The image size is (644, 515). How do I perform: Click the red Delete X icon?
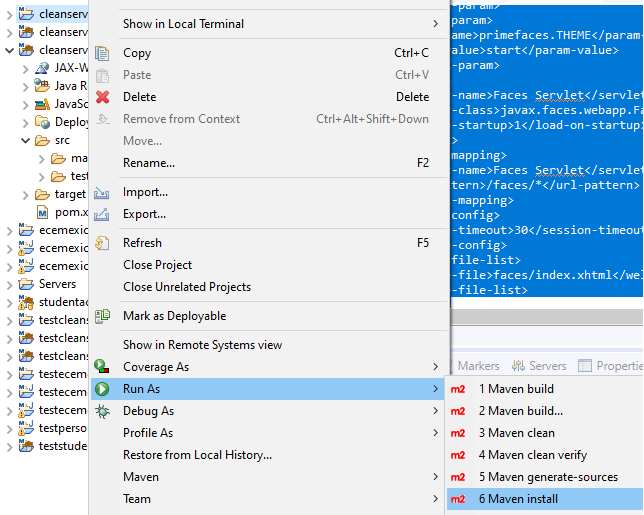pyautogui.click(x=102, y=97)
